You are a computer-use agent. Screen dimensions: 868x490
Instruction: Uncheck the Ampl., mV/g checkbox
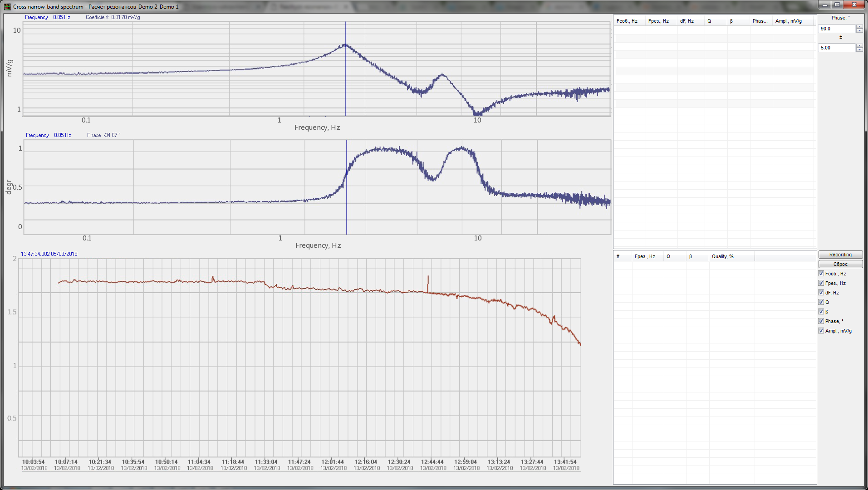[821, 330]
